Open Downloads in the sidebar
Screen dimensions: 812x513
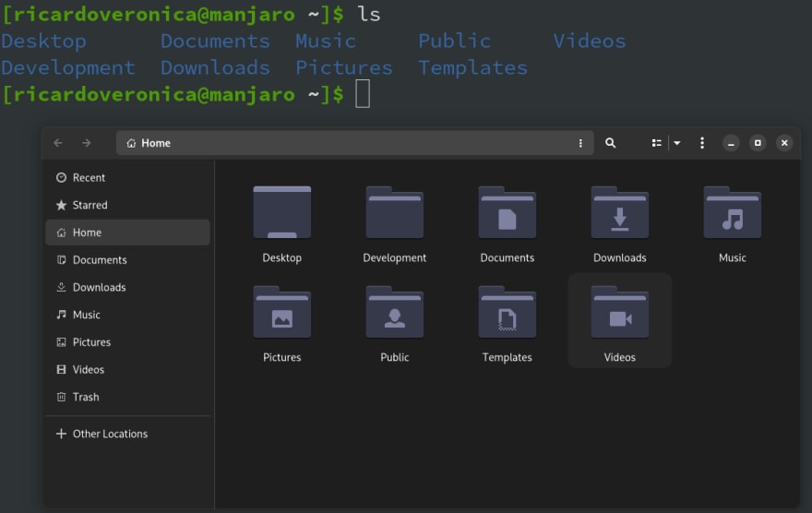(x=127, y=287)
